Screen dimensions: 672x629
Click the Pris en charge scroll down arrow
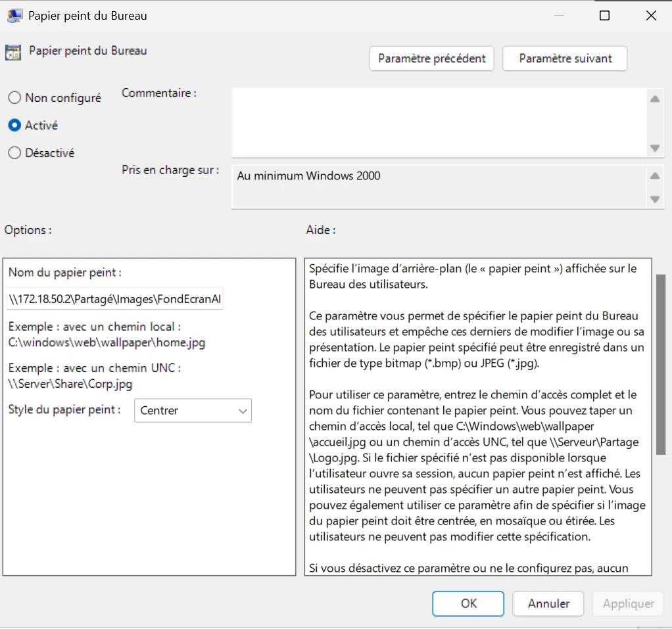(x=655, y=199)
